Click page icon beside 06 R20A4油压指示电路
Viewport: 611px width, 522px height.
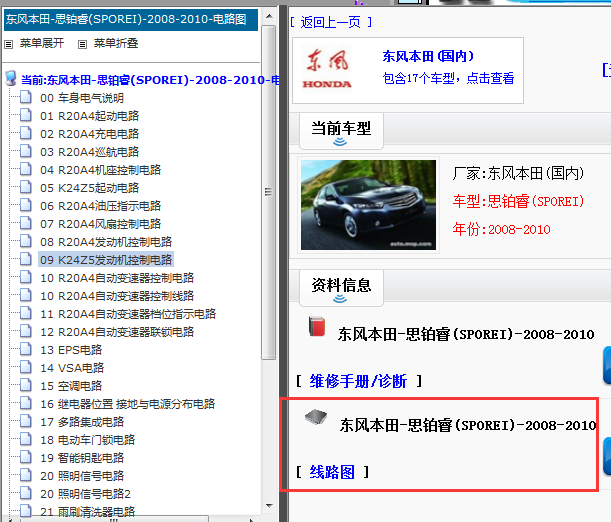[x=26, y=205]
